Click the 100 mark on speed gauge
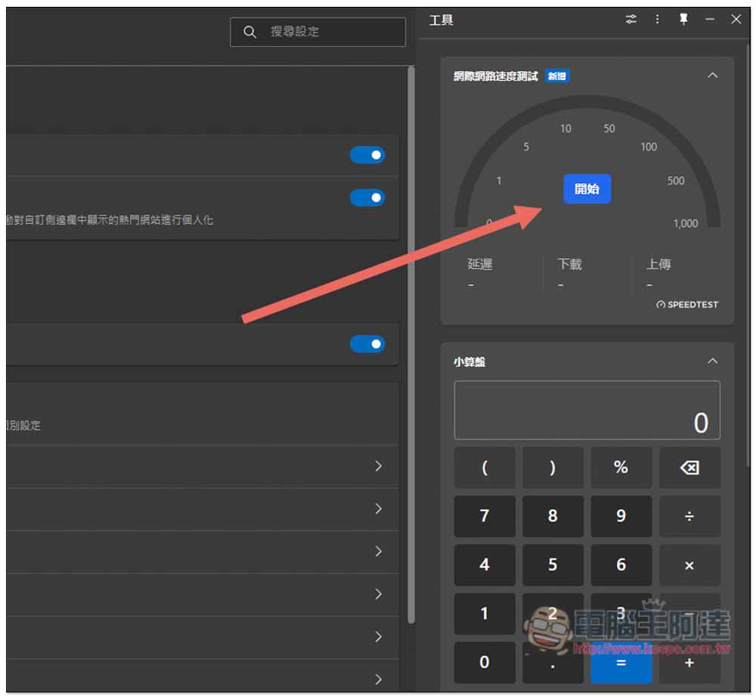756x700 pixels. 649,147
